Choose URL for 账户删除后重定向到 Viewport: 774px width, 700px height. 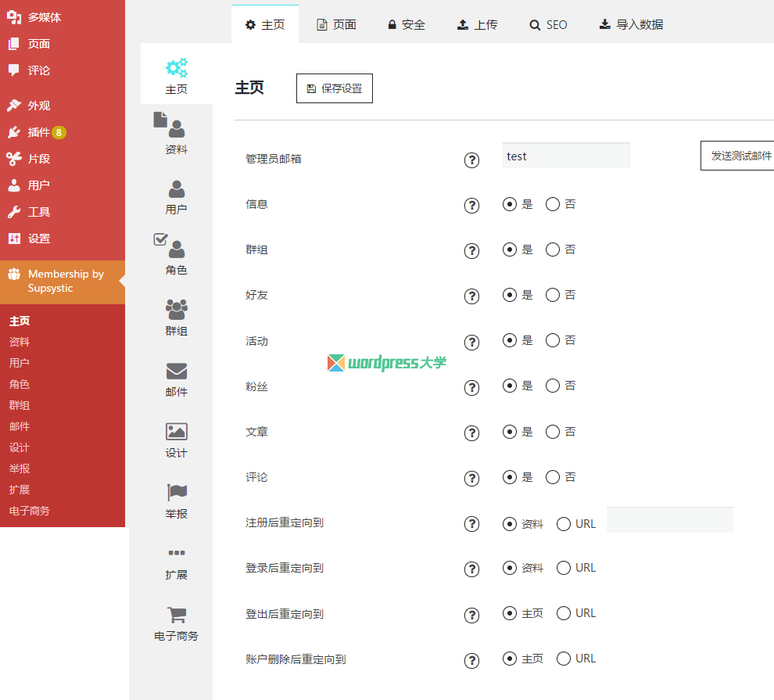click(563, 659)
